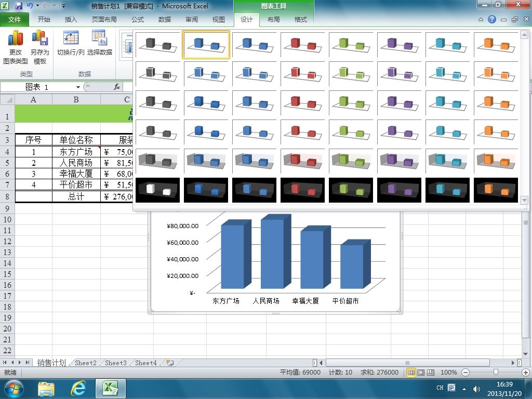
Task: Open Excel Help question mark icon
Action: pyautogui.click(x=492, y=19)
